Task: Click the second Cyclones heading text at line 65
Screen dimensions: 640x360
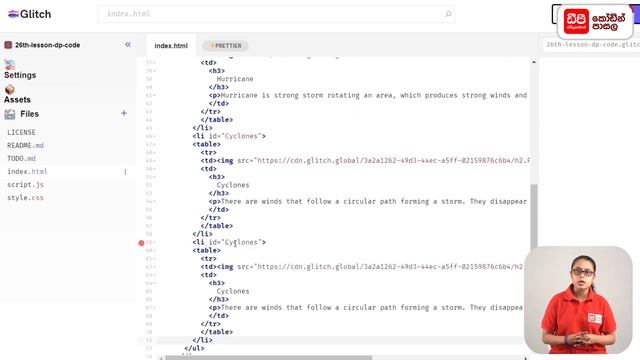Action: click(233, 291)
